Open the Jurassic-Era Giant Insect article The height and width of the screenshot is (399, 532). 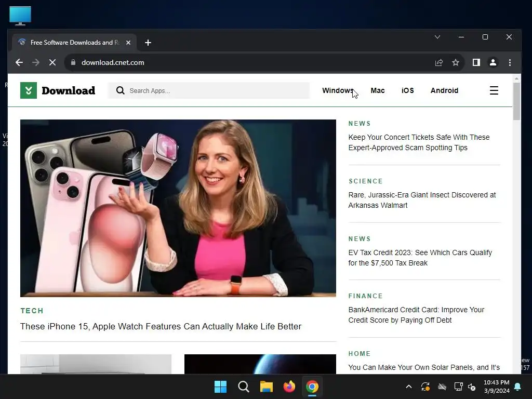[x=422, y=200]
